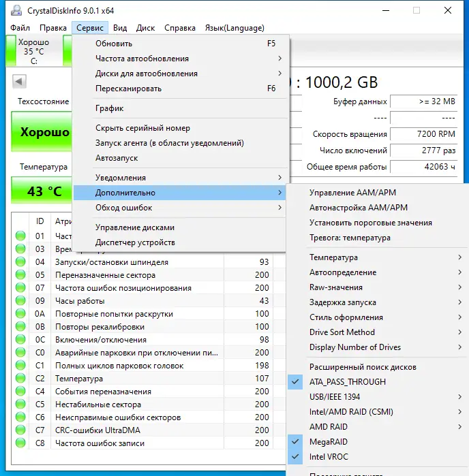Image resolution: width=469 pixels, height=476 pixels.
Task: Open Диспетчер устройств entry
Action: pos(179,242)
